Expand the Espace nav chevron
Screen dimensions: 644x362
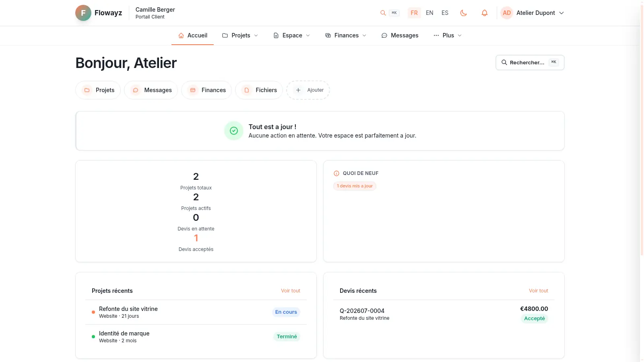[308, 35]
